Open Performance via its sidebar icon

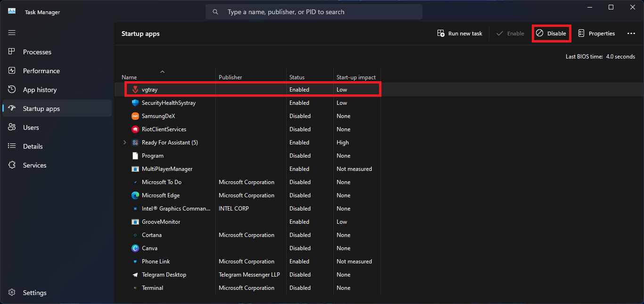pos(11,70)
